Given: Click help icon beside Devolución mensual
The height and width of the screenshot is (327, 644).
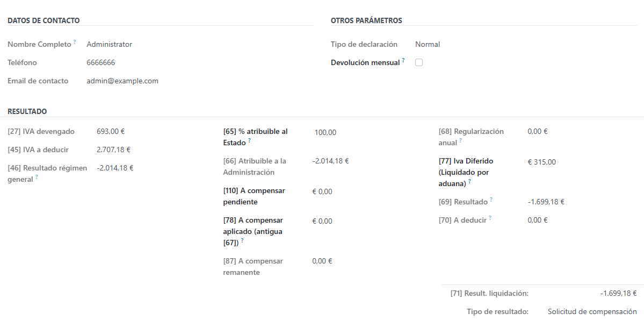Looking at the screenshot, I should click(x=403, y=60).
